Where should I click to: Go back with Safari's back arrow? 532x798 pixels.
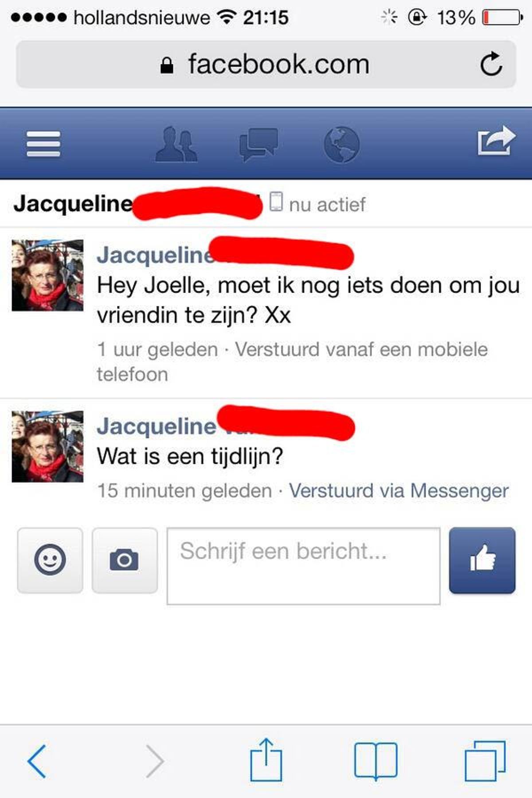(37, 761)
